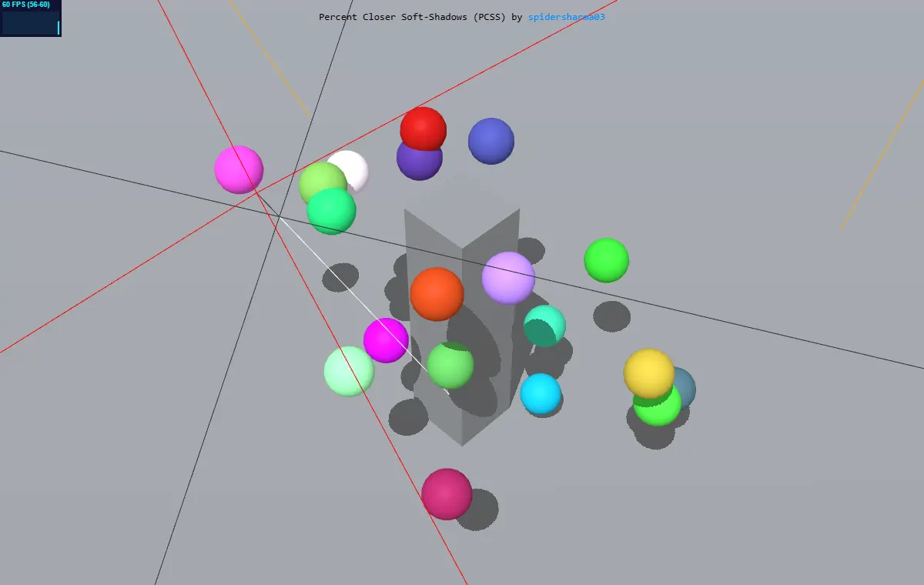Select the red sphere at top

point(423,129)
